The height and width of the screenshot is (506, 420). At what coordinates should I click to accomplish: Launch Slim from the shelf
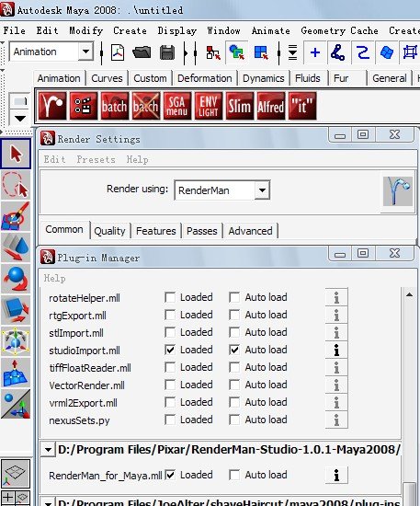(240, 106)
